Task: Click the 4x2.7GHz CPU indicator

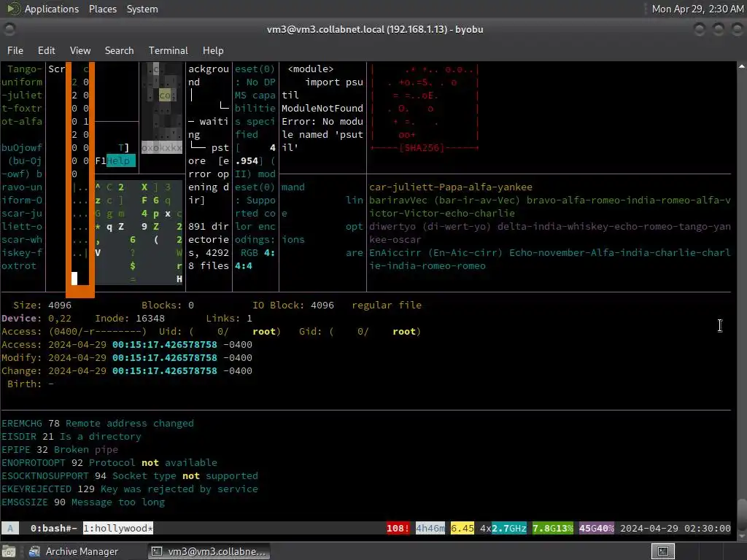Action: [503, 528]
